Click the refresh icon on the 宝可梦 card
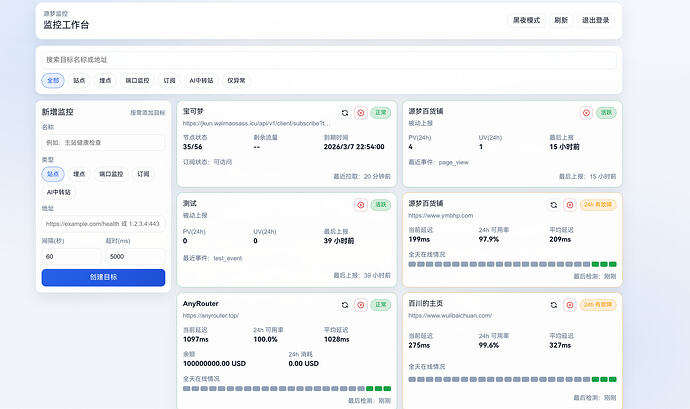The image size is (690, 409). [345, 113]
